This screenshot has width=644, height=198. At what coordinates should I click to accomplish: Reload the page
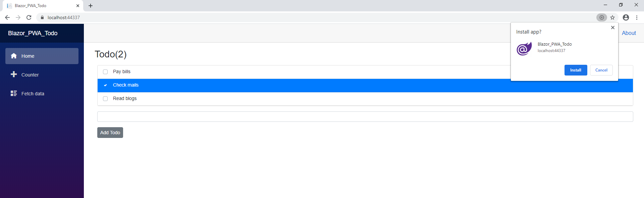tap(29, 17)
